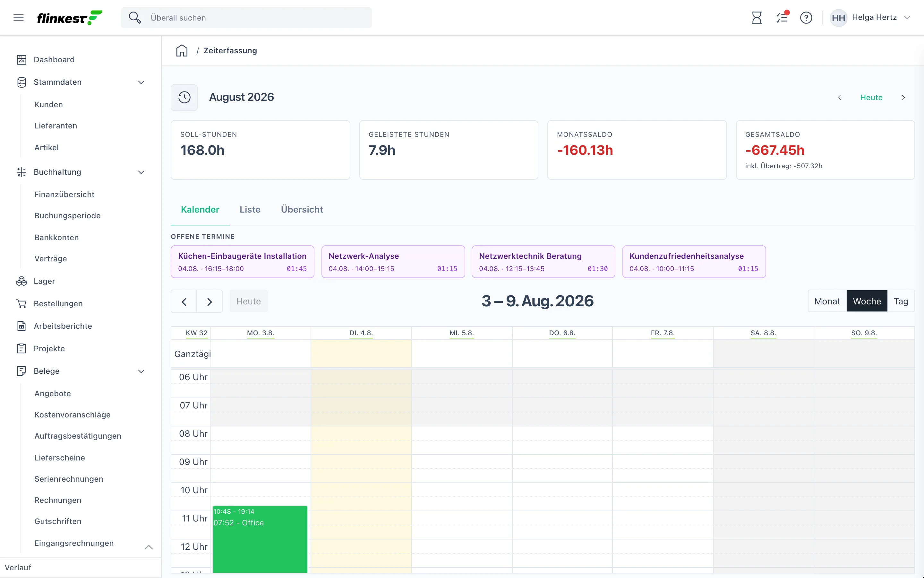This screenshot has height=578, width=924.
Task: Open the hourglass timer icon
Action: pos(757,18)
